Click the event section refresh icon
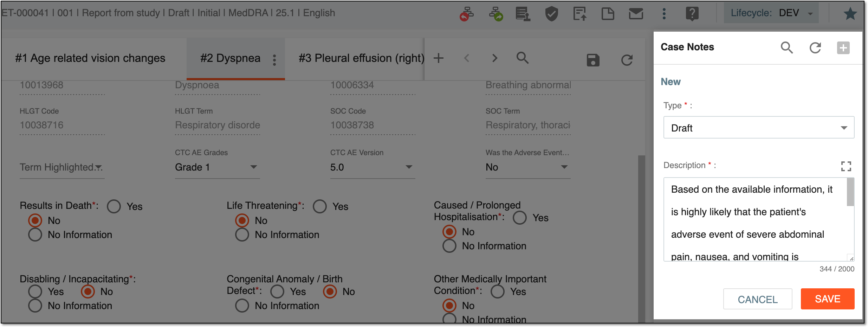 (627, 60)
